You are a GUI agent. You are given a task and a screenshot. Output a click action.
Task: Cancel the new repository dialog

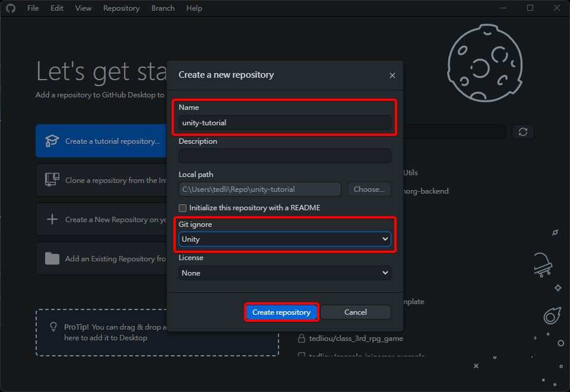(x=356, y=312)
